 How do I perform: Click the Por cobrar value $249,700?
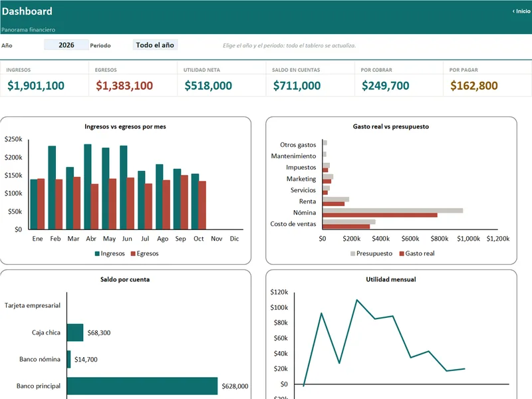click(x=386, y=86)
